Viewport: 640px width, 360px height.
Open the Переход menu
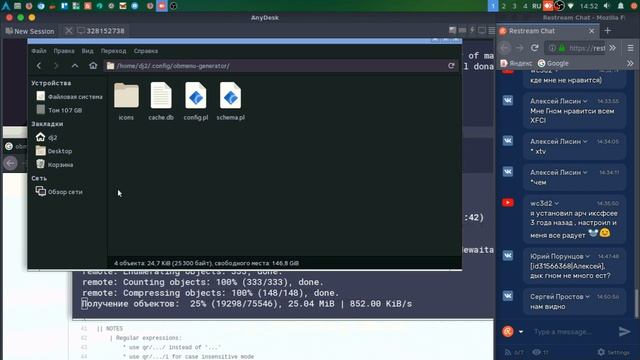click(113, 51)
